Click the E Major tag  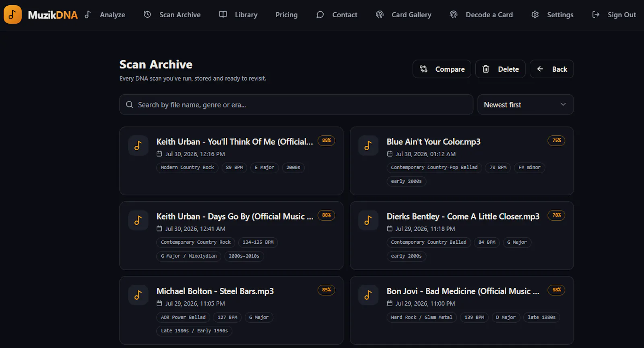tap(264, 168)
